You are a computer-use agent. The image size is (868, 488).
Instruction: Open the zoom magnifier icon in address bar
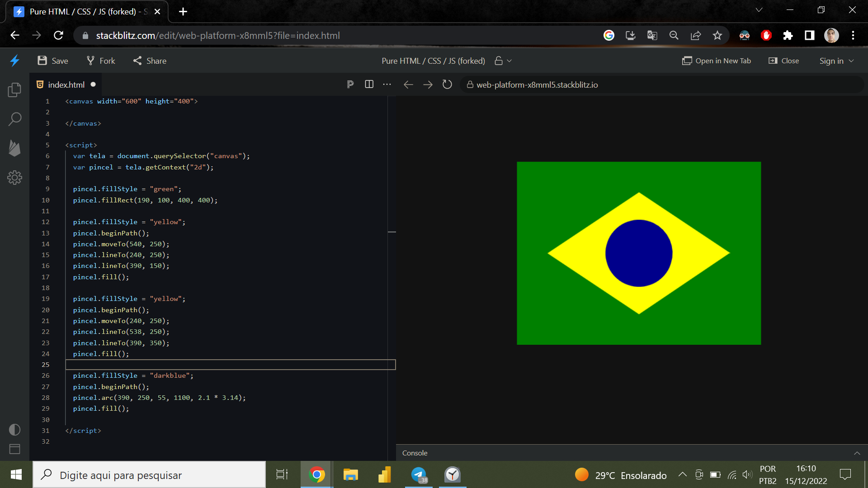pos(674,35)
